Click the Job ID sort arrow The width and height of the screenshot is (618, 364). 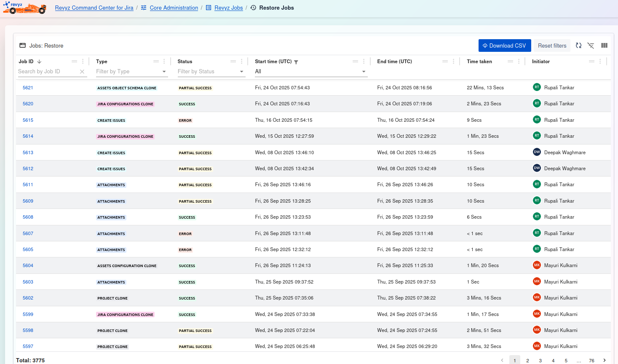pyautogui.click(x=39, y=62)
